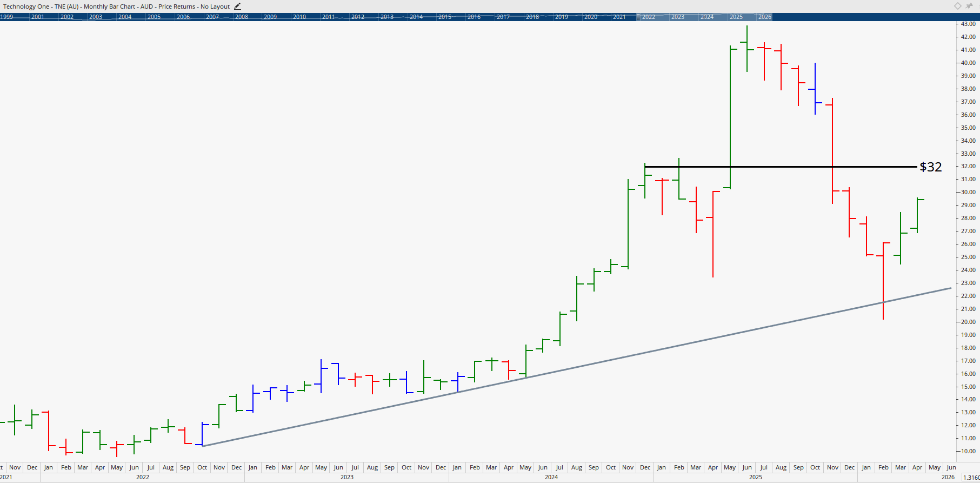Jump to 2008 in the year navigator
This screenshot has height=483, width=980.
(242, 17)
